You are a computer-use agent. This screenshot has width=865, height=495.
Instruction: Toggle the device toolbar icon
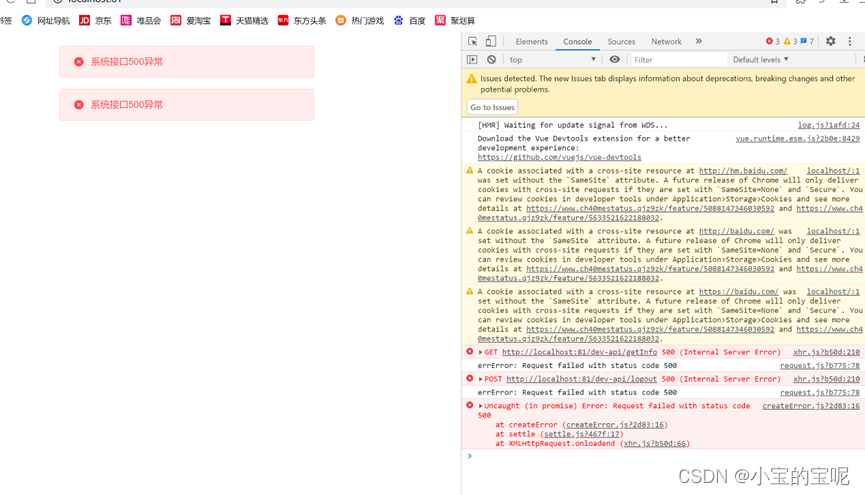pos(490,41)
